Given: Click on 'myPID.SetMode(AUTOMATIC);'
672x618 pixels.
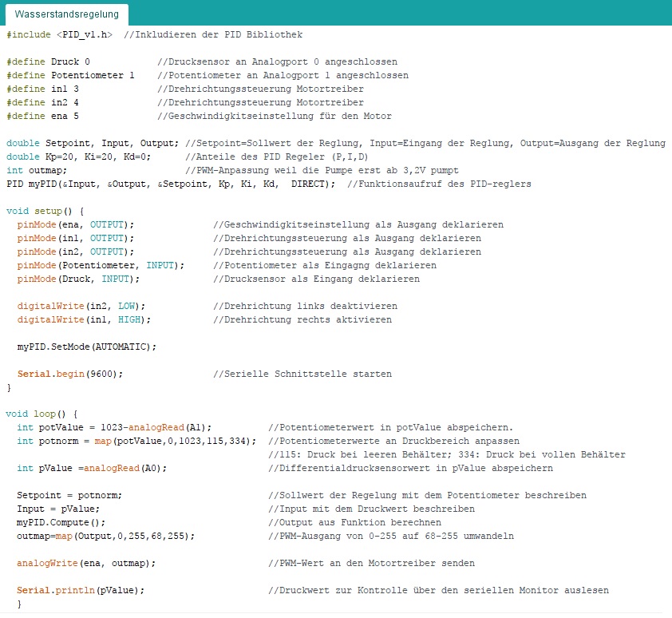Looking at the screenshot, I should 87,347.
